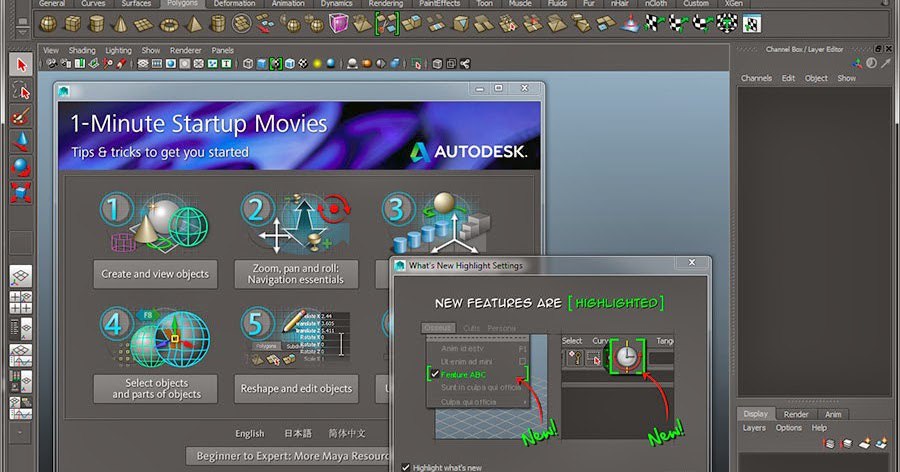
Task: Switch to the Render layer tab
Action: 796,414
